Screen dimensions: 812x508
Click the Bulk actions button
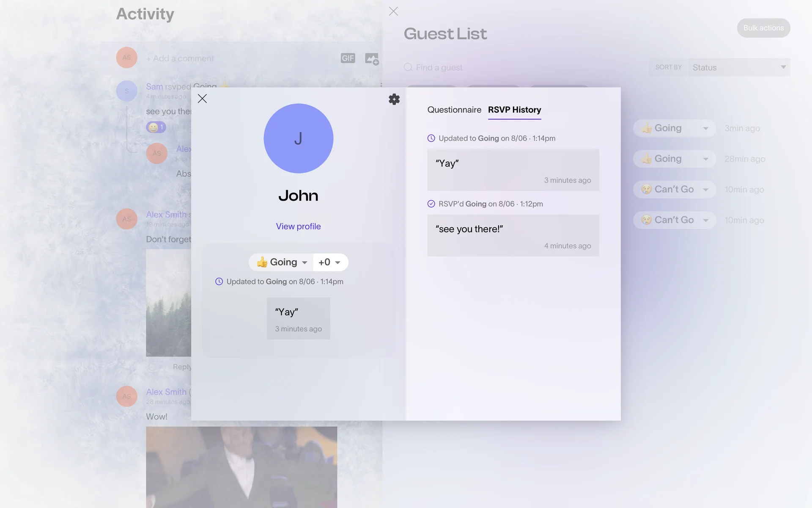763,28
